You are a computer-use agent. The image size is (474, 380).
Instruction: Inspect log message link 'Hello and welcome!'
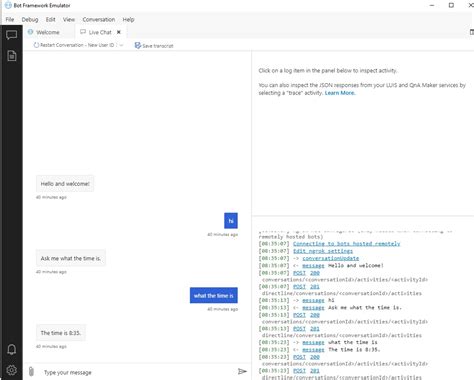coord(313,266)
